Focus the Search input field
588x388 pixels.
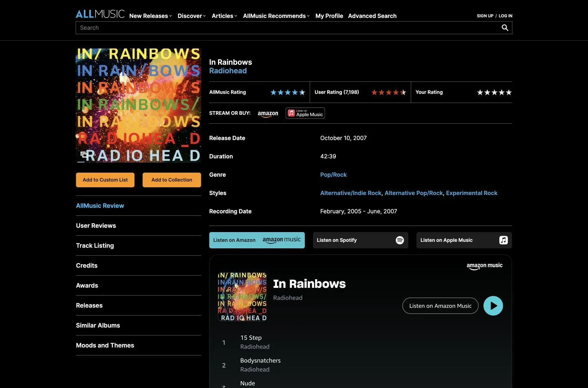288,28
